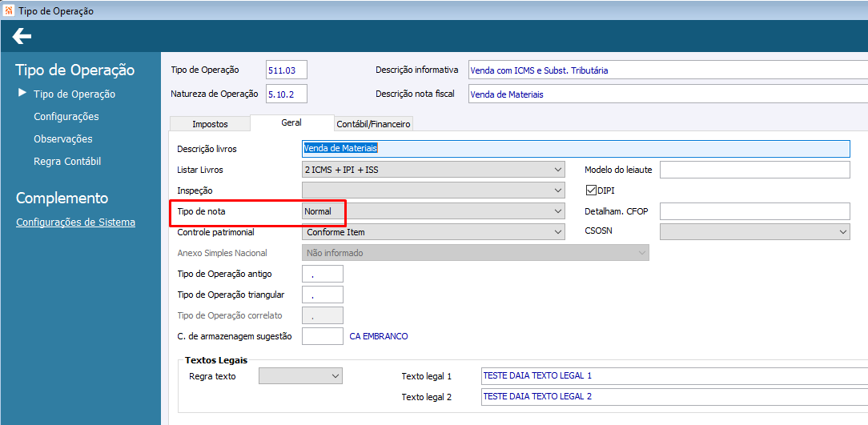Click the white back arrow icon
Screen dimensions: 868x425
pyautogui.click(x=22, y=37)
